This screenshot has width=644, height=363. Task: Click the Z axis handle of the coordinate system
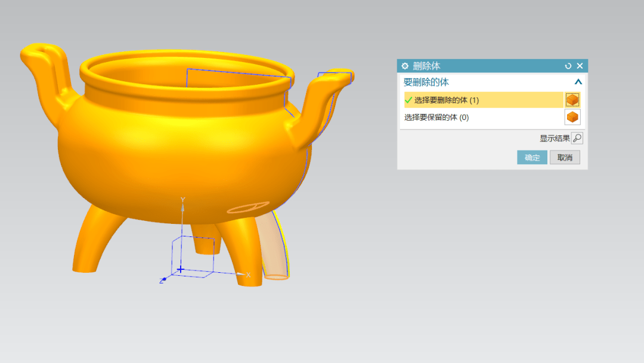click(x=163, y=279)
